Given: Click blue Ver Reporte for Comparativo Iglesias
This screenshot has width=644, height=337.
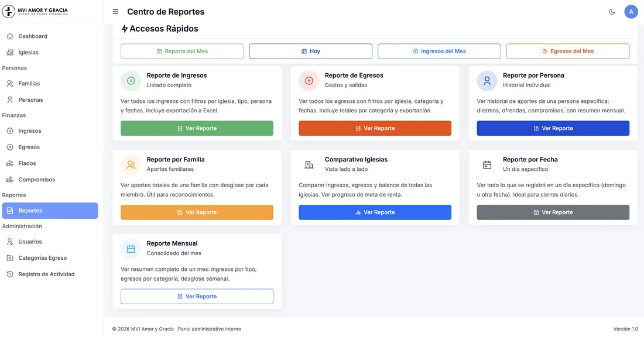Looking at the screenshot, I should point(375,212).
